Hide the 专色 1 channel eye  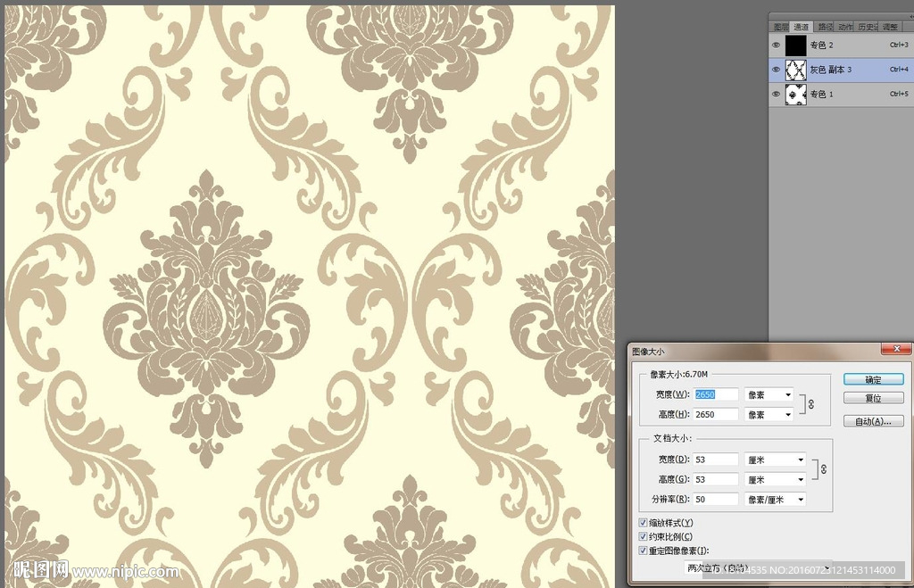[776, 94]
